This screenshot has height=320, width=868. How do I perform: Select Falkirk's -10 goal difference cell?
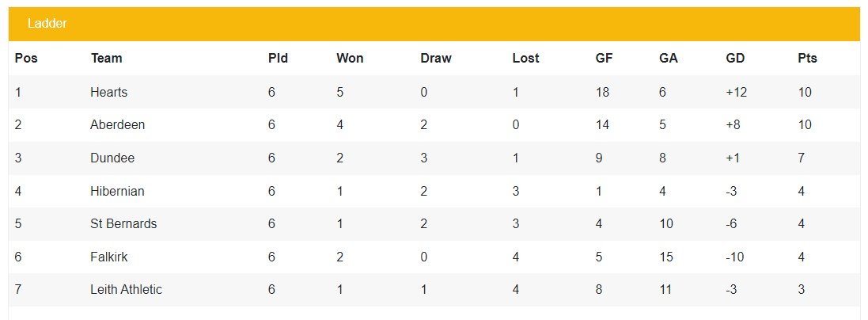click(x=734, y=257)
